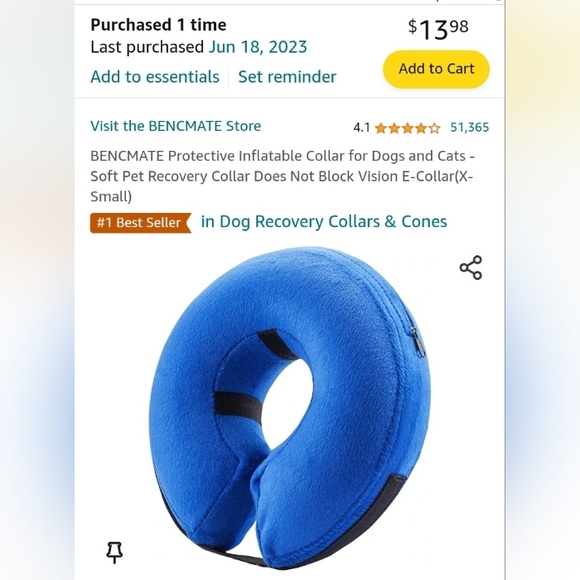Viewport: 580px width, 580px height.
Task: Click the pushpin icon below the product image
Action: [114, 552]
